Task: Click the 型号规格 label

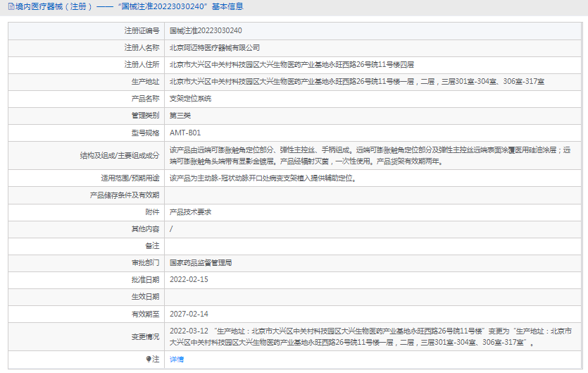Action: coord(145,133)
